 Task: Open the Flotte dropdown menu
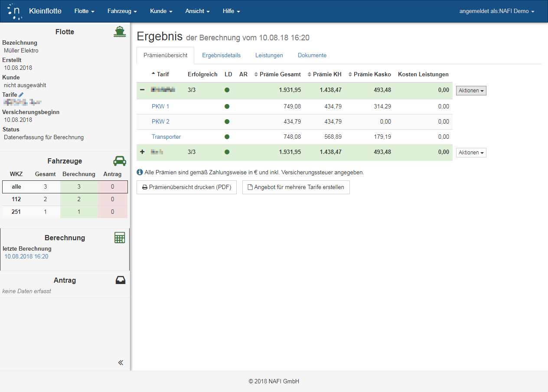pyautogui.click(x=85, y=11)
